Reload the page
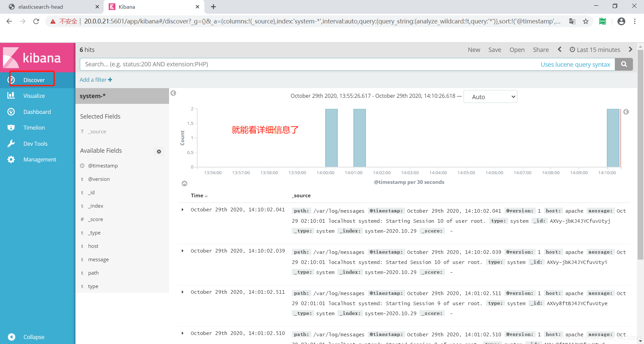Screen dimensions: 644x344 click(36, 21)
